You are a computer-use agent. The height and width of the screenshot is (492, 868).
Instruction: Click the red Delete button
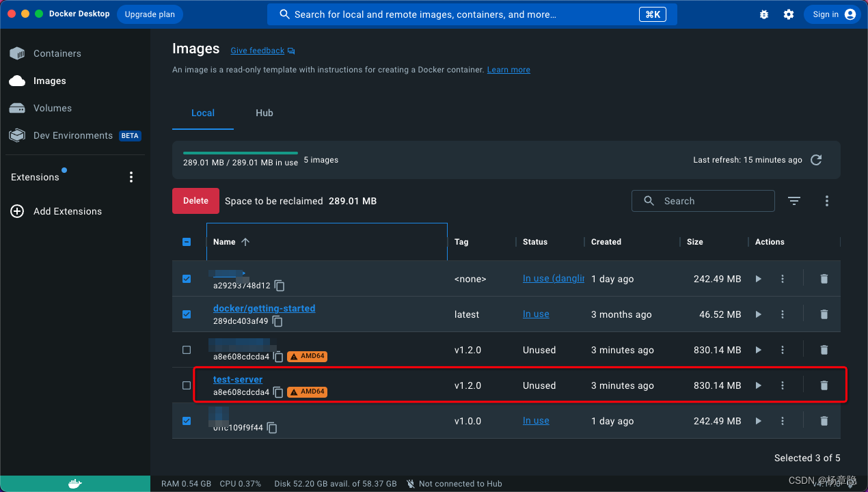pos(195,201)
